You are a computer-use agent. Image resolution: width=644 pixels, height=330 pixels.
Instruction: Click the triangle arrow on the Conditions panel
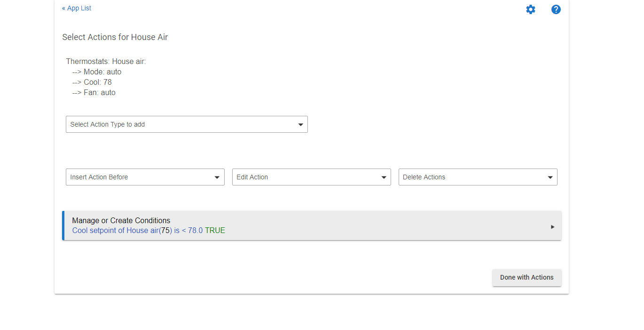tap(553, 227)
